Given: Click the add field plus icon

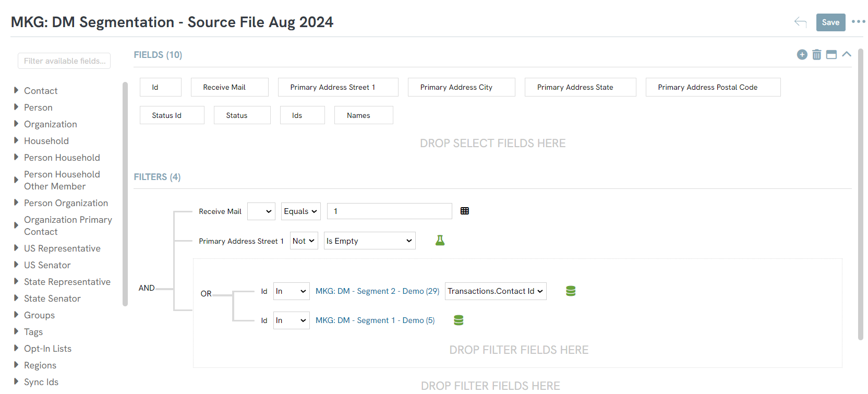Looking at the screenshot, I should click(x=802, y=54).
